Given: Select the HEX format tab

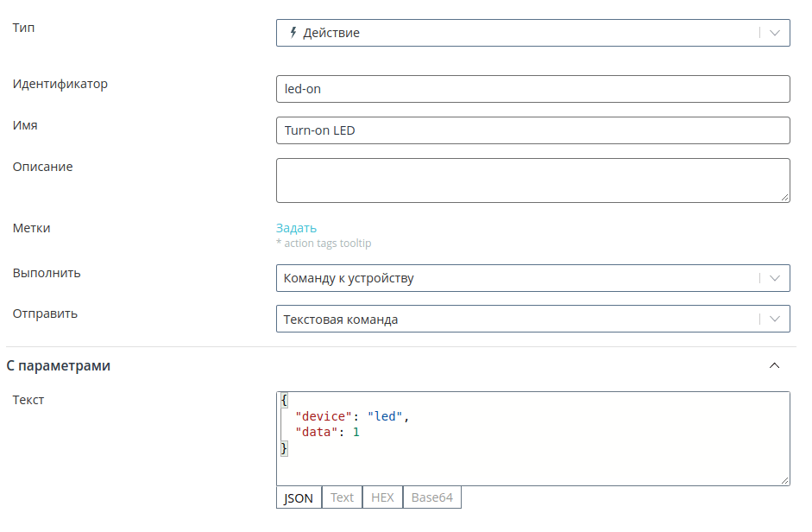Looking at the screenshot, I should (382, 497).
